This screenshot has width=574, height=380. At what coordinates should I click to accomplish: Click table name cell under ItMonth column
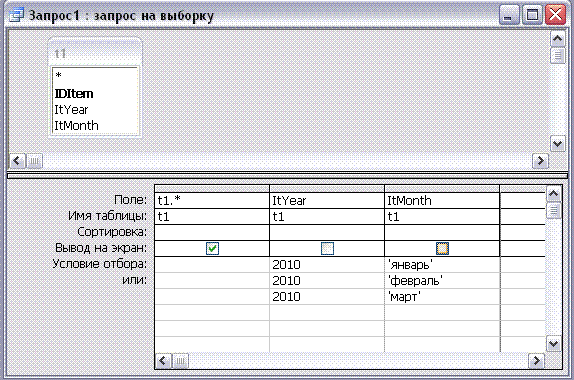point(442,217)
